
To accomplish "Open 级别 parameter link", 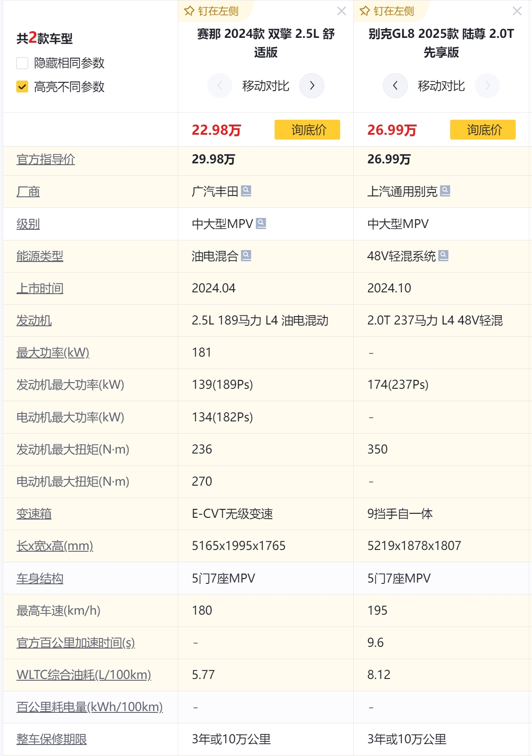I will point(28,224).
